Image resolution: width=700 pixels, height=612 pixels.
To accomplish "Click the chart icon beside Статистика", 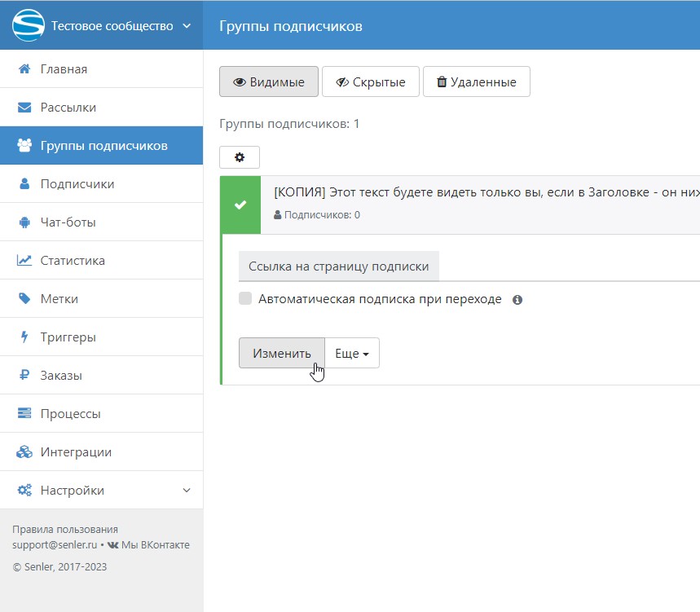I will pyautogui.click(x=24, y=261).
